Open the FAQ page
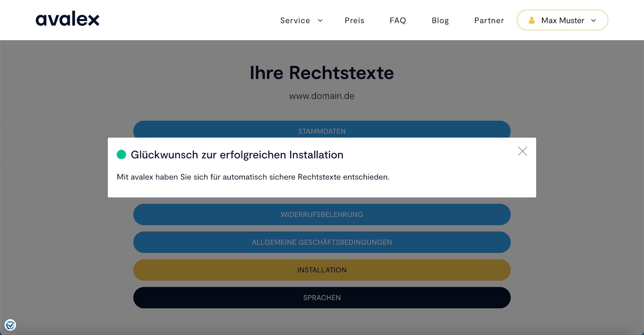644x335 pixels. tap(398, 20)
